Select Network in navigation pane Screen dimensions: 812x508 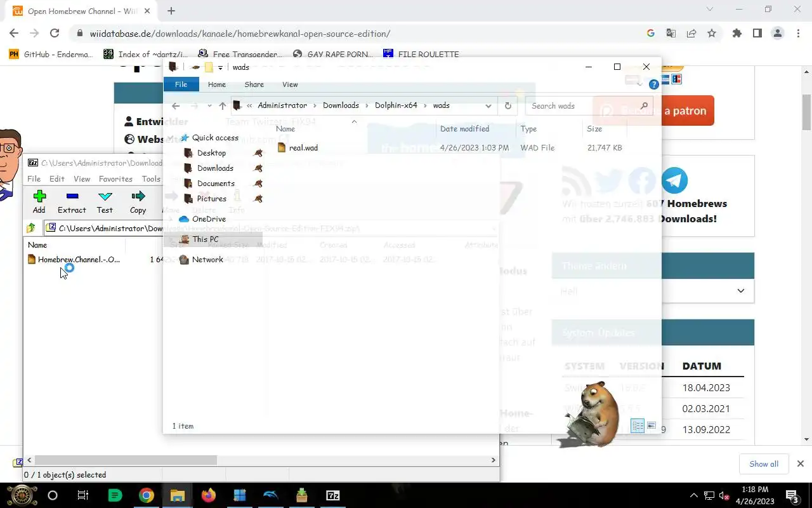[207, 260]
